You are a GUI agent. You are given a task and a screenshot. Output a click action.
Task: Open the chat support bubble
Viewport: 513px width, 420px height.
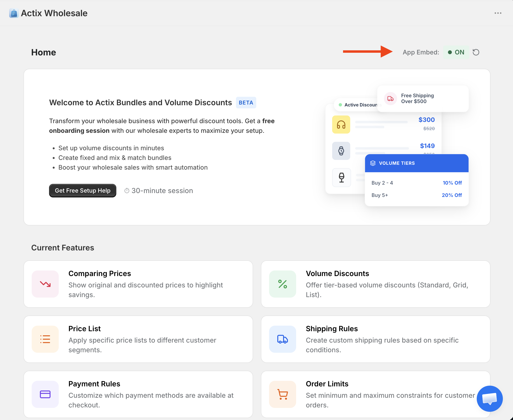point(490,398)
